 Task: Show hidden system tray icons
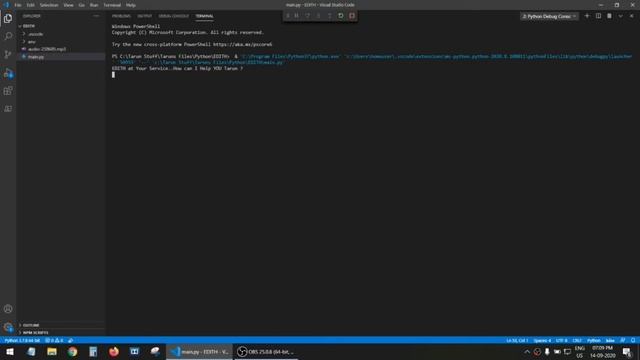point(527,351)
